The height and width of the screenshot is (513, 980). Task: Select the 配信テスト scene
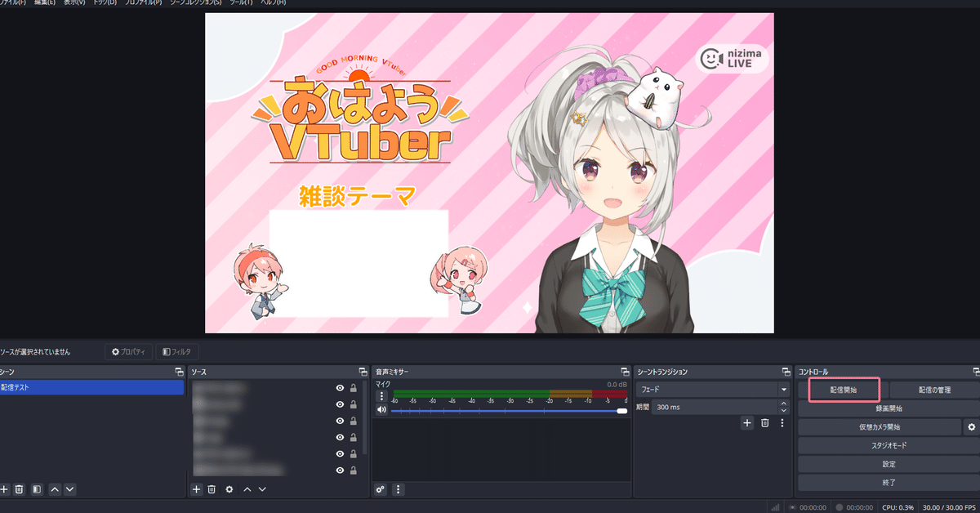(91, 387)
